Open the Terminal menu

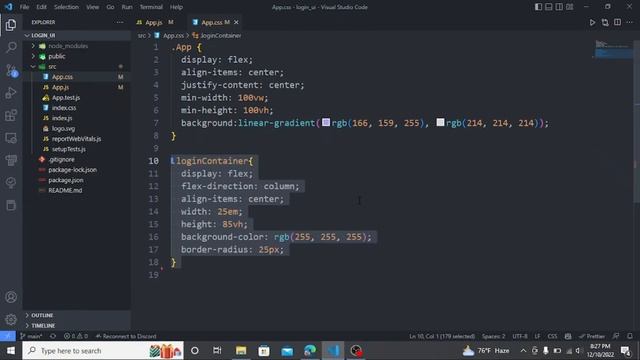click(x=151, y=7)
